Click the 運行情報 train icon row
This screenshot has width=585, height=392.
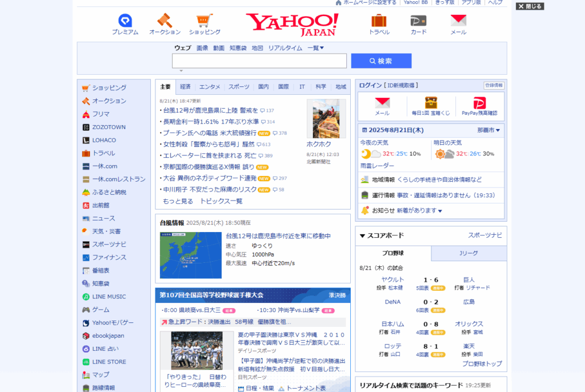coord(431,195)
